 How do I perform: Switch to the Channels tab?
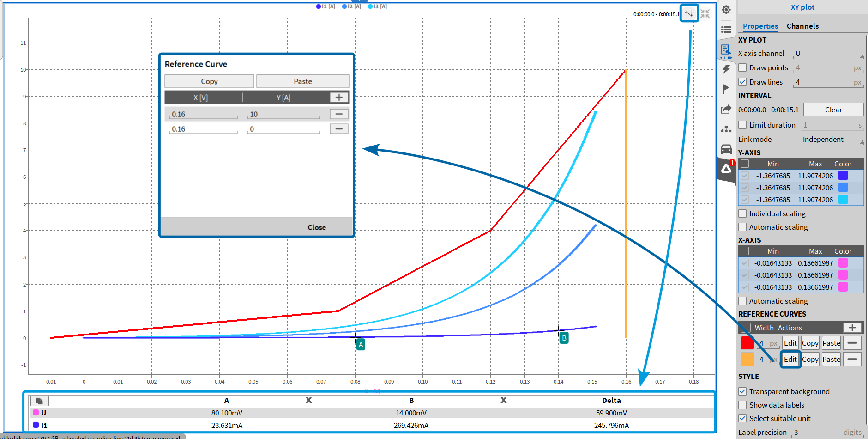point(802,26)
